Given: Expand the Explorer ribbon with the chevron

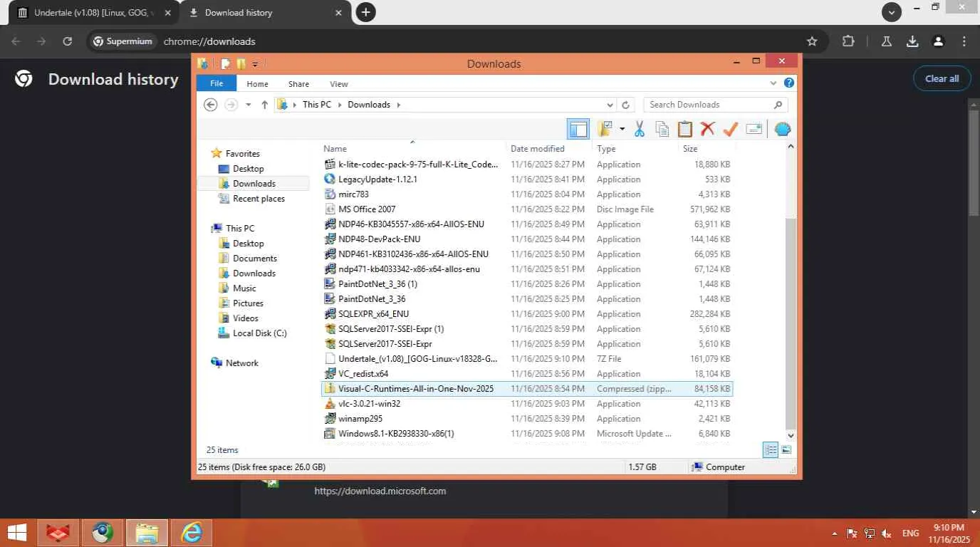Looking at the screenshot, I should (774, 83).
